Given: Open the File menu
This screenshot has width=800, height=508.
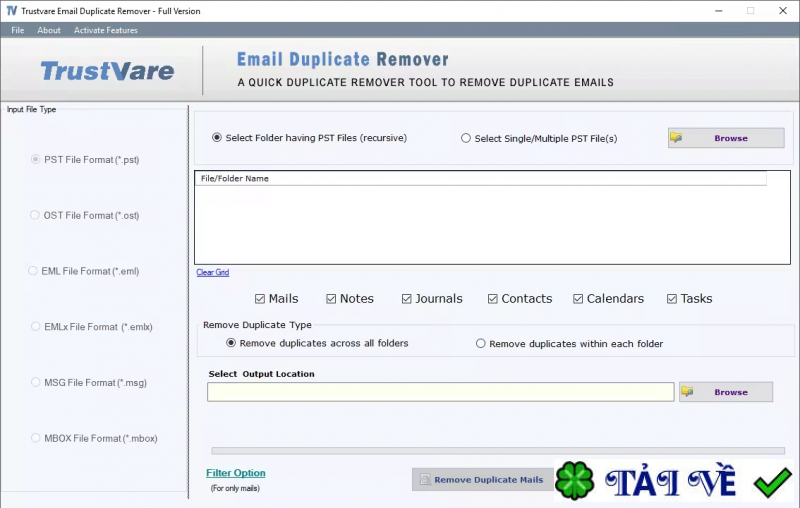Looking at the screenshot, I should pyautogui.click(x=17, y=30).
